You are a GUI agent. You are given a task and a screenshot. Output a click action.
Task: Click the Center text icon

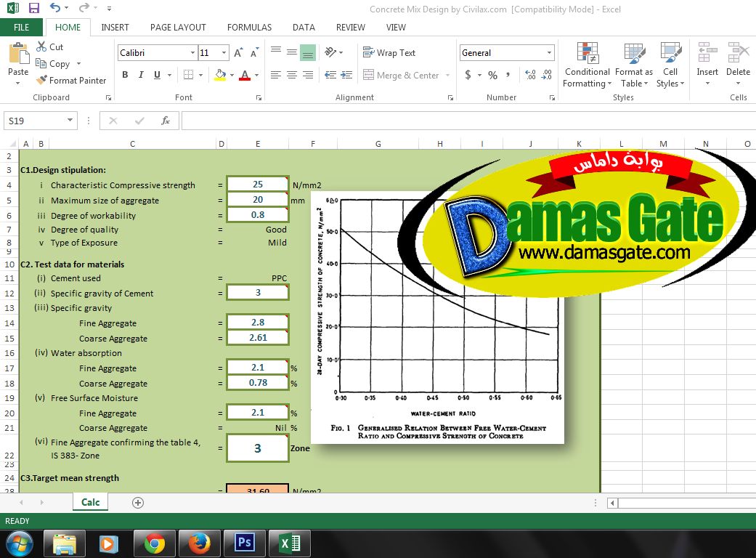292,75
